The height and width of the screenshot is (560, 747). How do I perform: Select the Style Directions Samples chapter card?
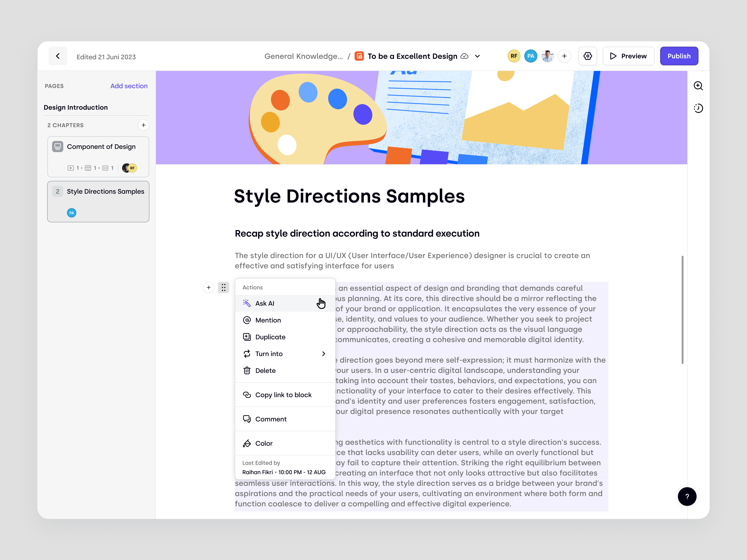pyautogui.click(x=98, y=201)
